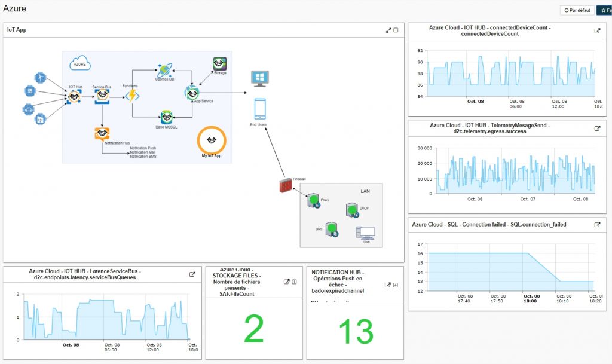Select the Base MSSQL node
612x364 pixels.
(167, 117)
